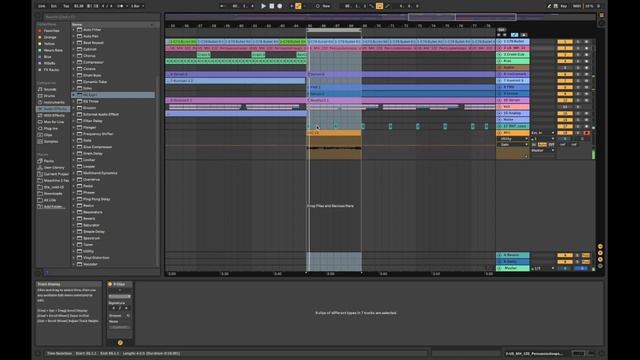
Task: Select the Orange collection
Action: [50, 37]
